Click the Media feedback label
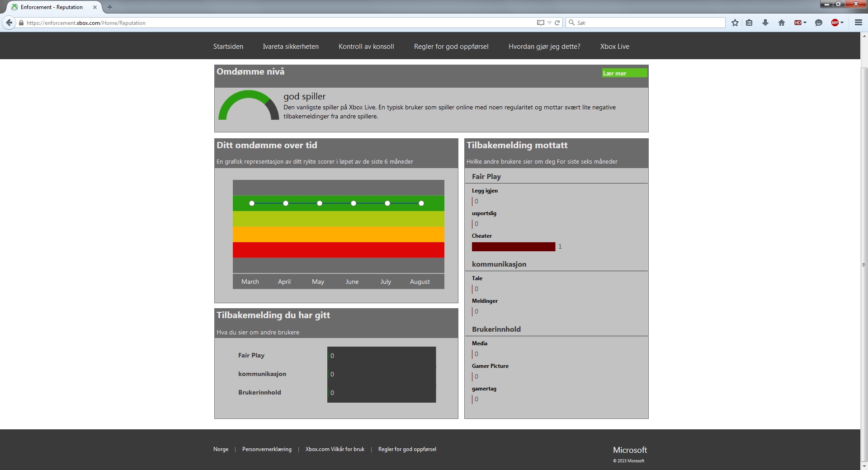 click(x=480, y=343)
